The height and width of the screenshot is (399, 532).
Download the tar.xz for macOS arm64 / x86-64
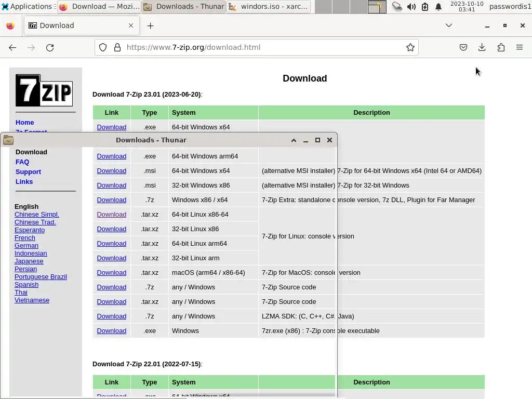coord(112,273)
